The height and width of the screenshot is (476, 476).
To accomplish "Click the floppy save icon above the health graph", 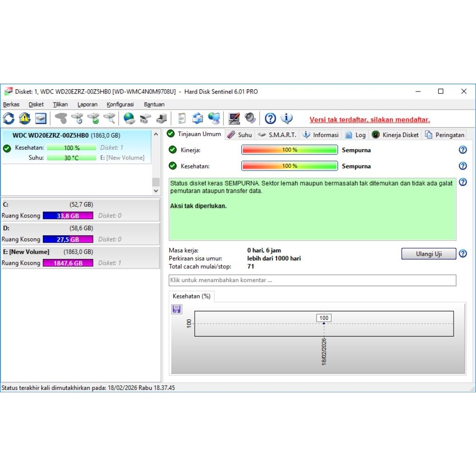I will [x=177, y=309].
